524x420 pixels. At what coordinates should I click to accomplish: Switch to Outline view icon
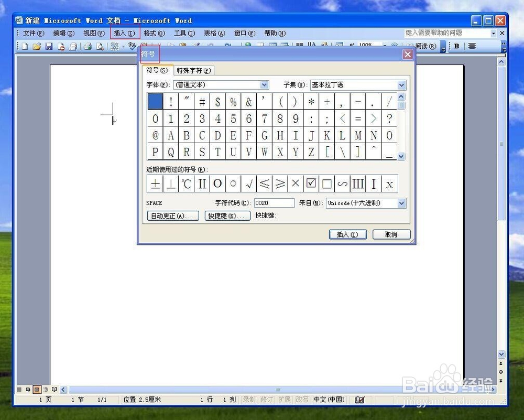tap(46, 390)
